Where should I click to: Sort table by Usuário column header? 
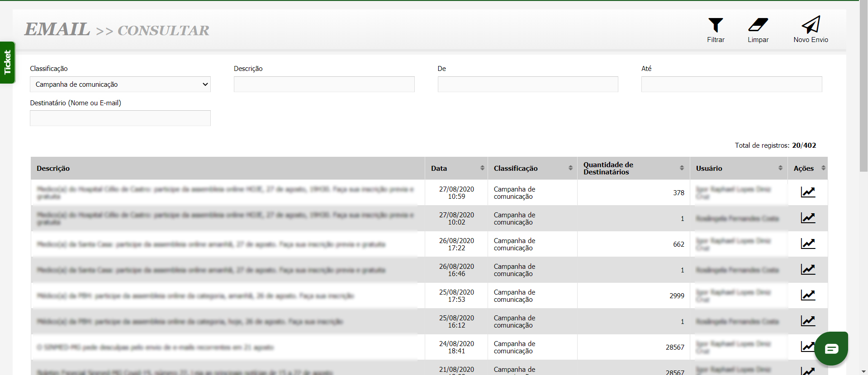[738, 169]
